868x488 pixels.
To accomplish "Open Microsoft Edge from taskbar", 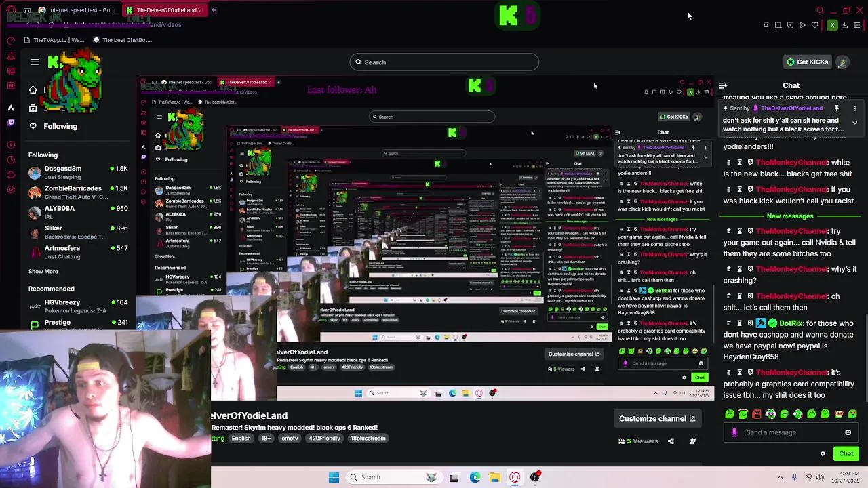I will 475,477.
